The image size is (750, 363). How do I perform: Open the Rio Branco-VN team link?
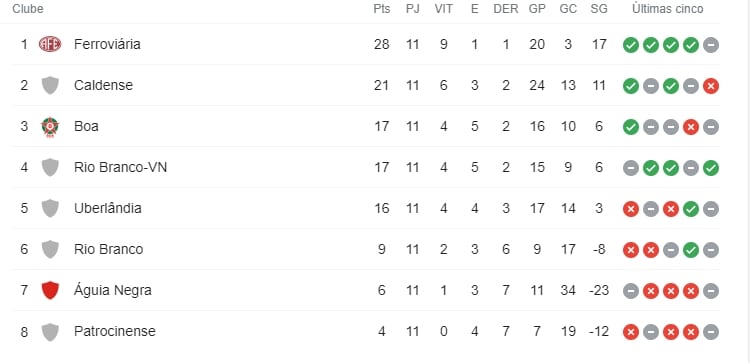121,167
